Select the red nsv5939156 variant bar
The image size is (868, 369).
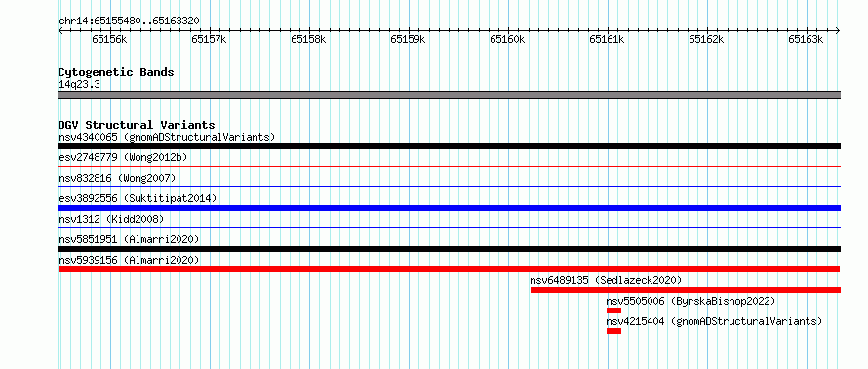point(449,269)
